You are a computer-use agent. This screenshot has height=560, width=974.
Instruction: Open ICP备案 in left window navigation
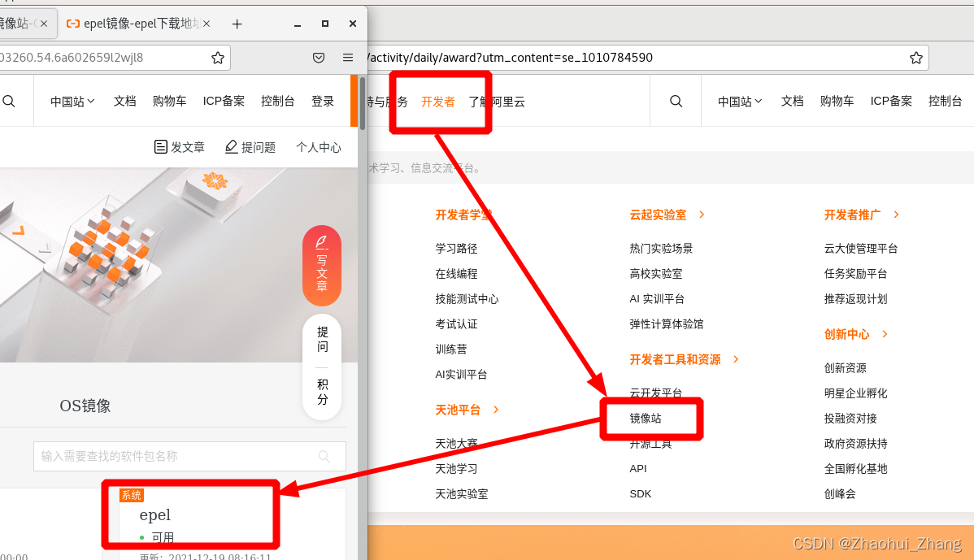coord(224,102)
